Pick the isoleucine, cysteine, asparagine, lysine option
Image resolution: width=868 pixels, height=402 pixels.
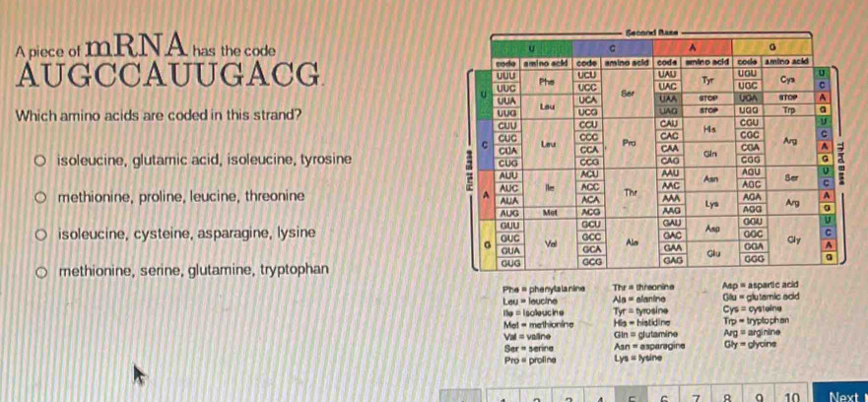pyautogui.click(x=41, y=234)
